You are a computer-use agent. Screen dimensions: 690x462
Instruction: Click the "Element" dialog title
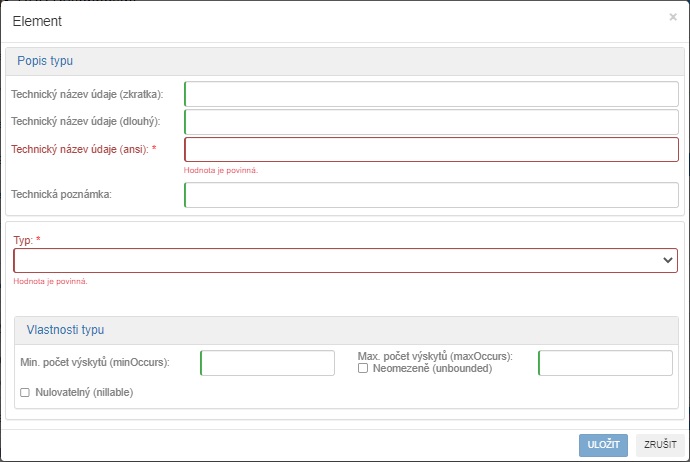click(x=37, y=20)
